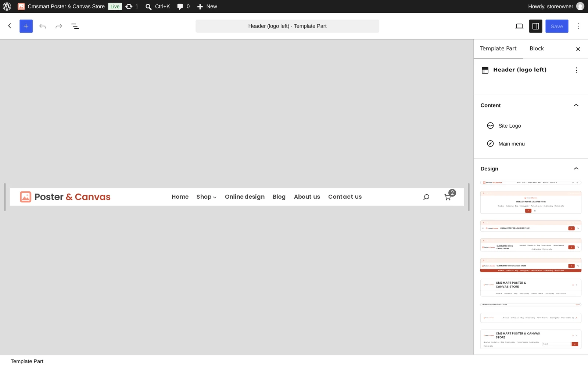Viewport: 588px width, 368px height.
Task: Open the Ctrl+K command search
Action: 158,6
